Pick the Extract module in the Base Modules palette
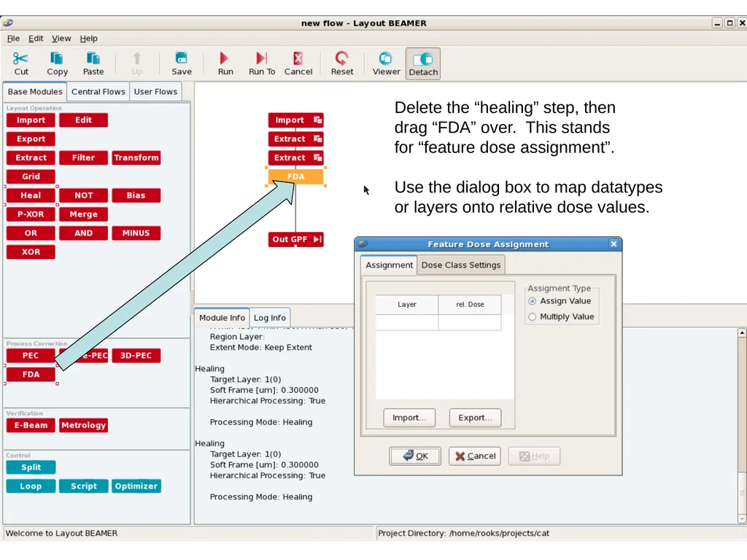This screenshot has width=747, height=560. click(31, 157)
